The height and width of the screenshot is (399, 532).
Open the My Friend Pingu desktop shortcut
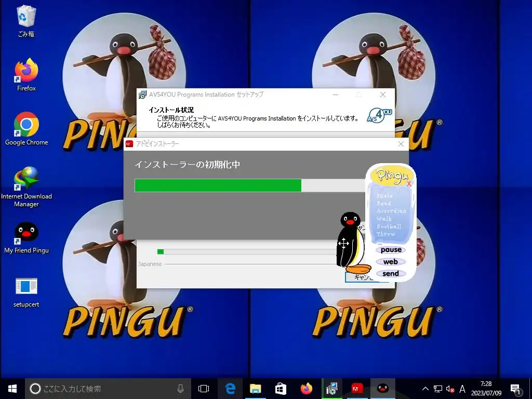pos(26,237)
